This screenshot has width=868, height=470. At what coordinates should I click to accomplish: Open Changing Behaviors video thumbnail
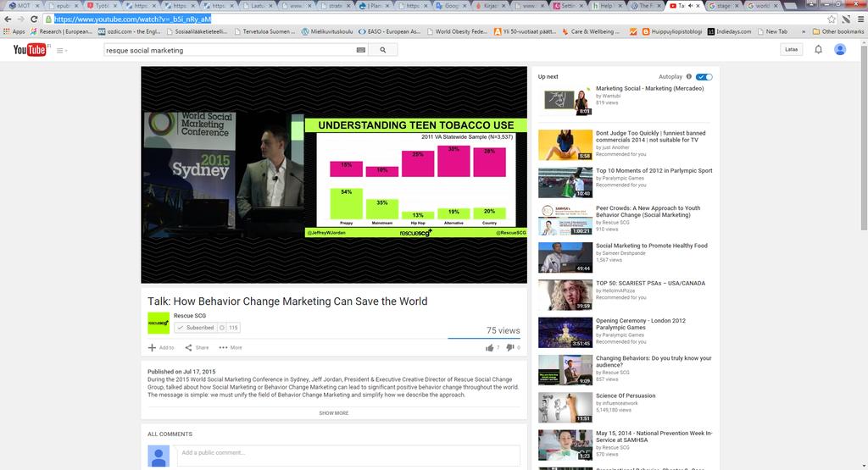[565, 370]
